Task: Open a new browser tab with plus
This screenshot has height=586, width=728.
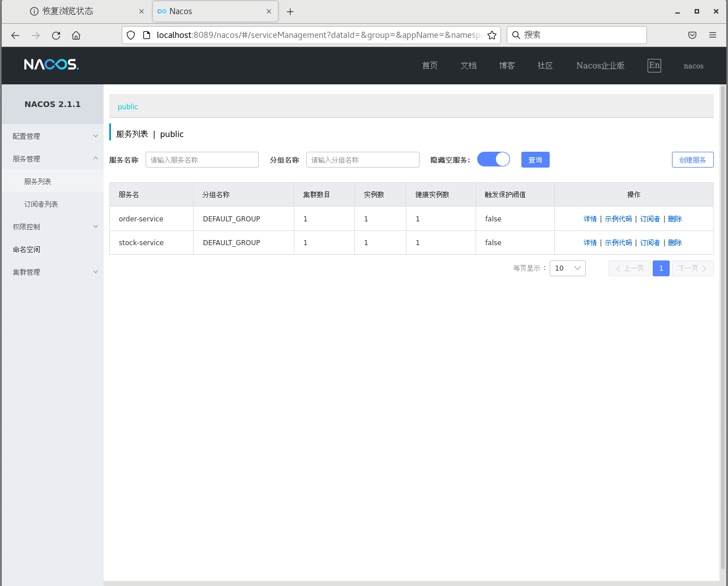Action: pyautogui.click(x=290, y=11)
